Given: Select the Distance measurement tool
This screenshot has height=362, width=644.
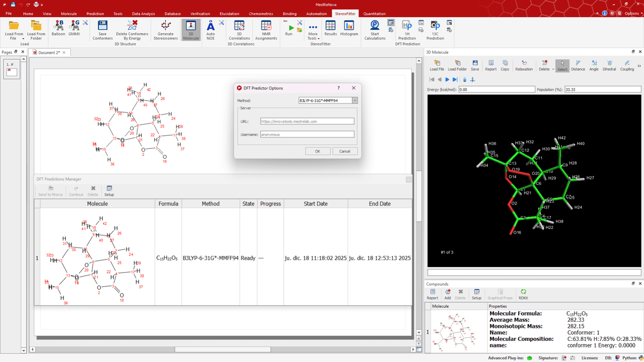Looking at the screenshot, I should (578, 66).
